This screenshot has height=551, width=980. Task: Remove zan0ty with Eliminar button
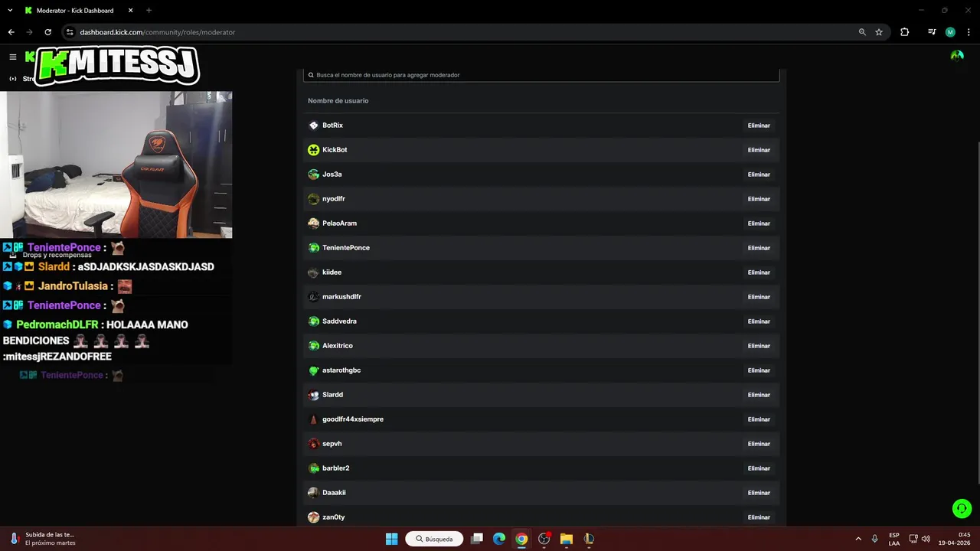(x=759, y=517)
